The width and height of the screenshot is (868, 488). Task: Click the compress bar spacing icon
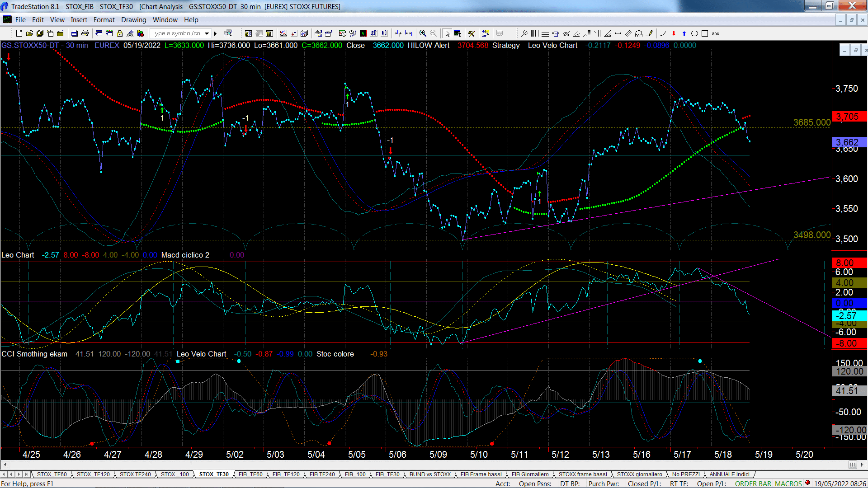click(398, 33)
